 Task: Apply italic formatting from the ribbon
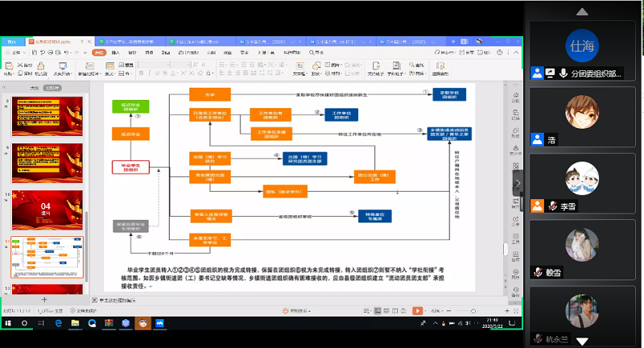click(x=150, y=72)
